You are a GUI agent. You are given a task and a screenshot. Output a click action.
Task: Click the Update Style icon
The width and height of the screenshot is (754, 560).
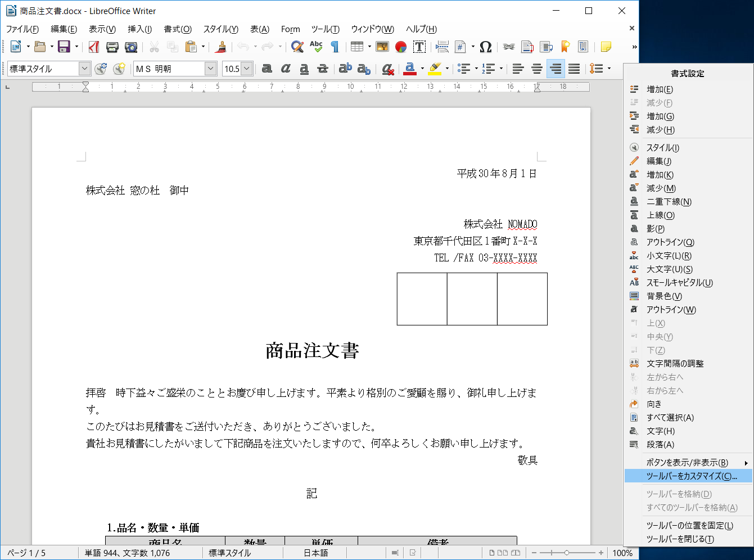point(101,69)
